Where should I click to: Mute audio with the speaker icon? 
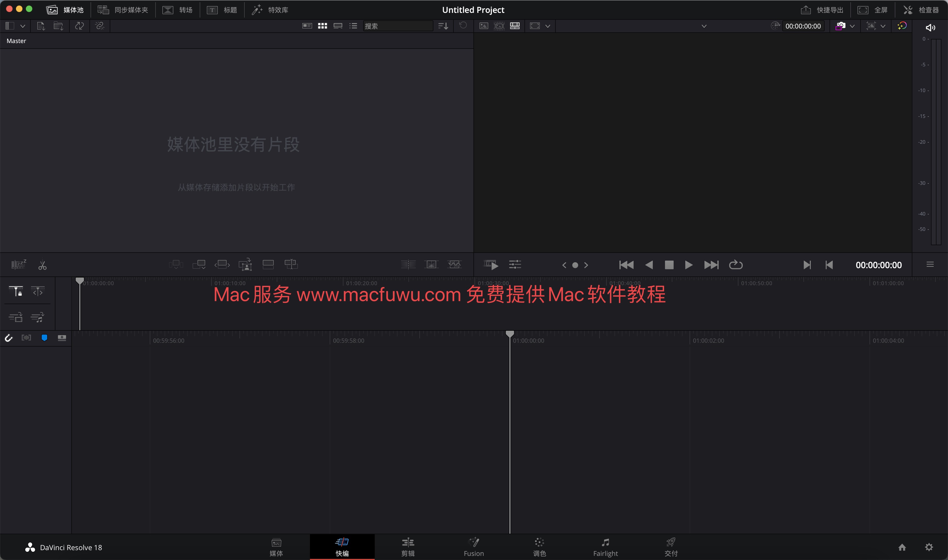(930, 27)
